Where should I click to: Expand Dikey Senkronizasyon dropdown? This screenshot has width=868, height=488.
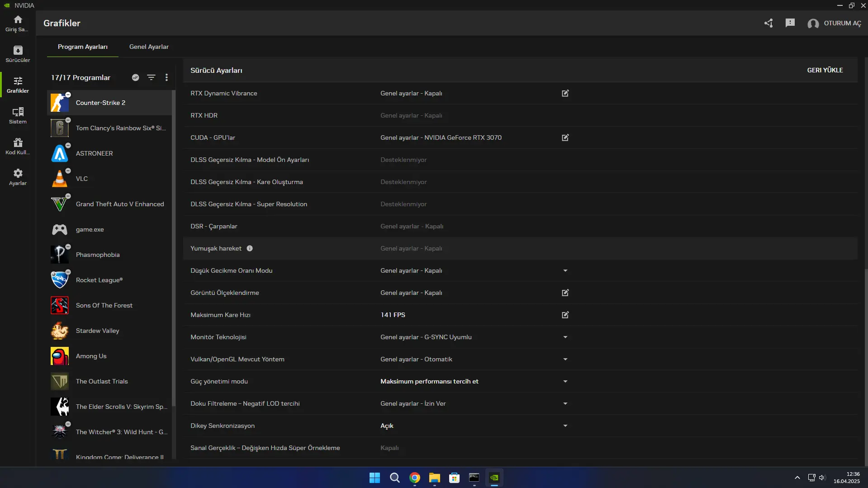pyautogui.click(x=565, y=426)
